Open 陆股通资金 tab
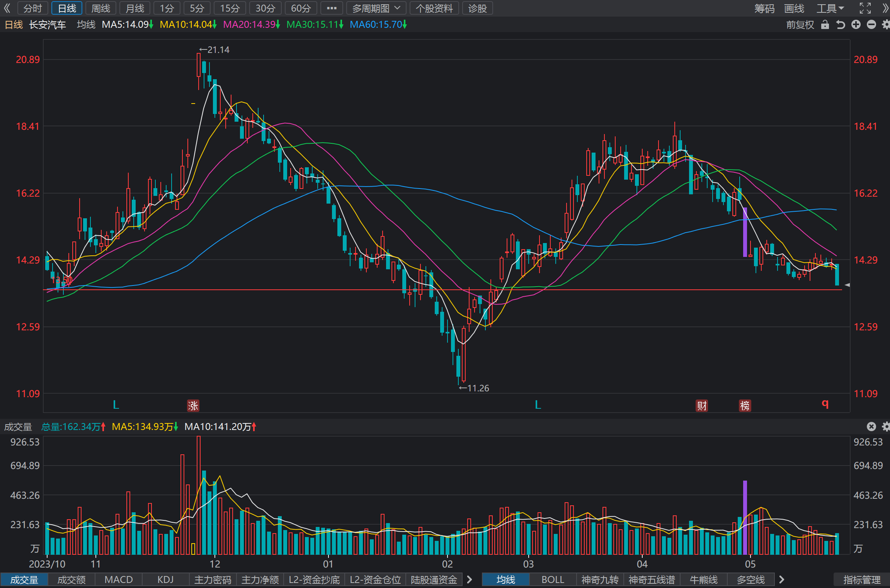 coord(434,580)
